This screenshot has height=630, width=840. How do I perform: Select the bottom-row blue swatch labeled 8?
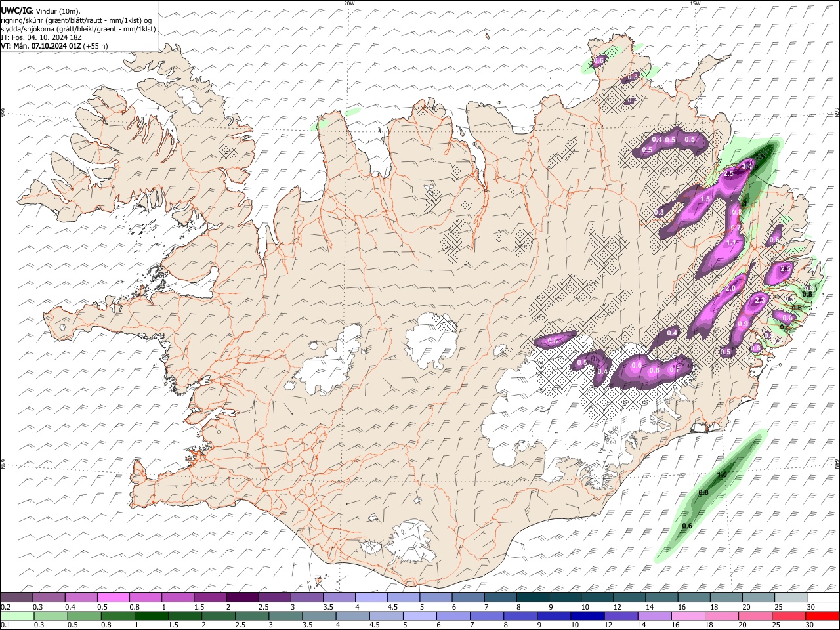pyautogui.click(x=521, y=616)
